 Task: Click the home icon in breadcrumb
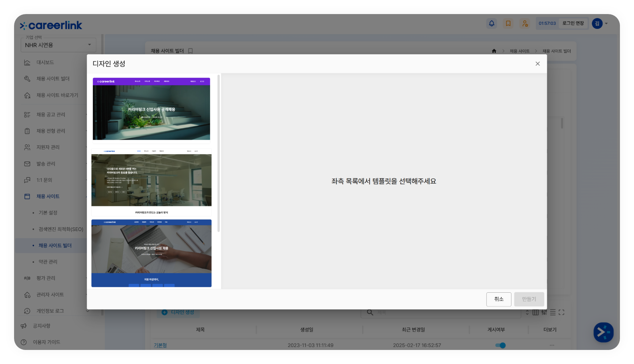point(494,51)
